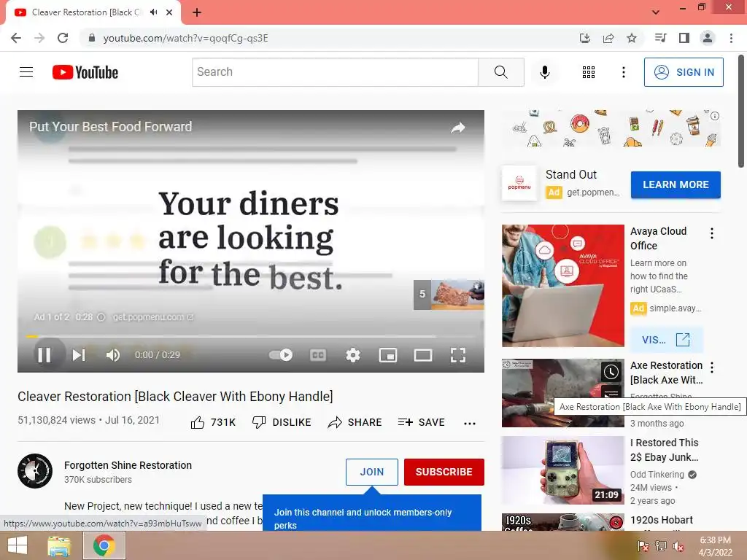
Task: Enable miniplayer mode
Action: (388, 355)
